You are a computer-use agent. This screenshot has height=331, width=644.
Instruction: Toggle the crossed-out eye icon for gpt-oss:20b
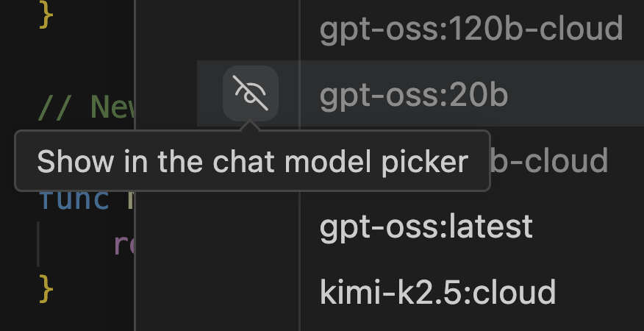pos(251,93)
